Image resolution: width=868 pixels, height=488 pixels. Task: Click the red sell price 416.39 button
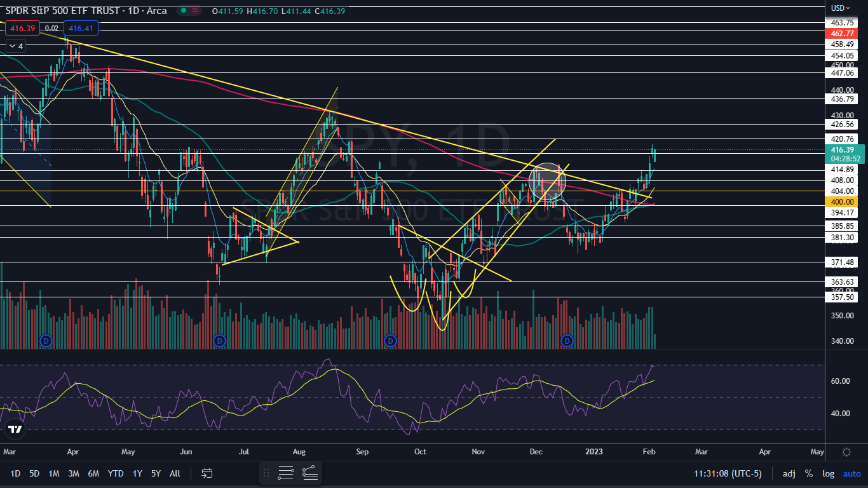point(22,28)
